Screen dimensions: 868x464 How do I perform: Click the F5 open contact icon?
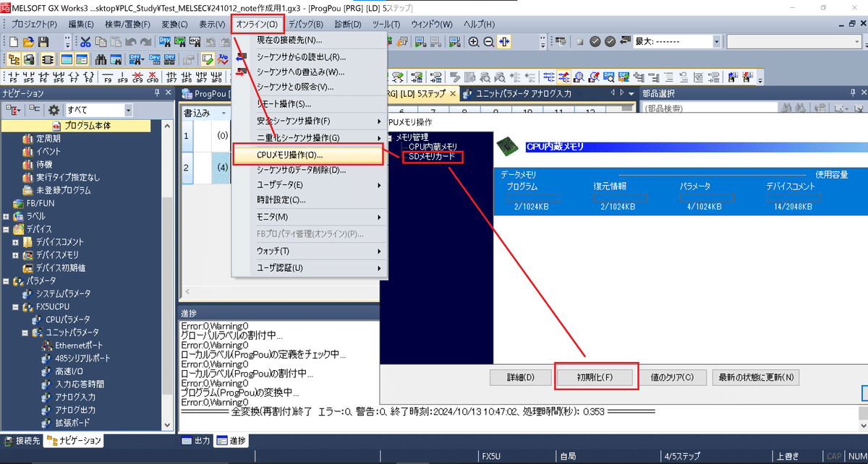pyautogui.click(x=13, y=77)
